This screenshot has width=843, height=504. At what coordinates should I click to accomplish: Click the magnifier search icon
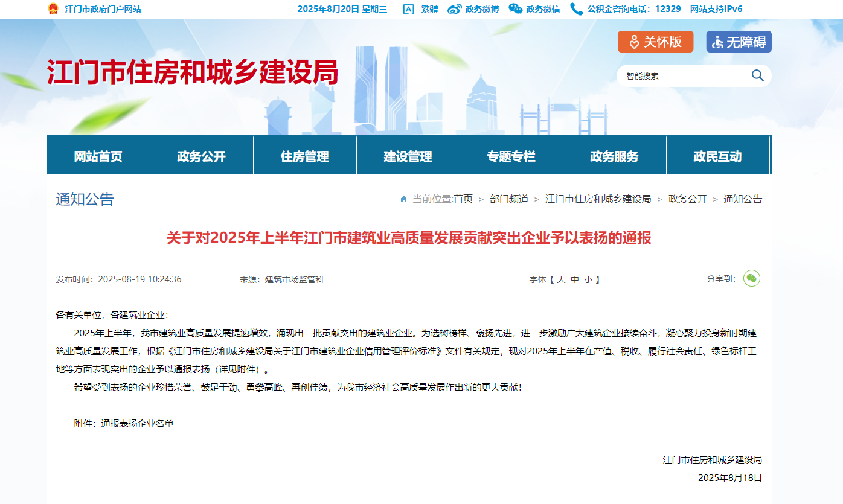click(757, 75)
